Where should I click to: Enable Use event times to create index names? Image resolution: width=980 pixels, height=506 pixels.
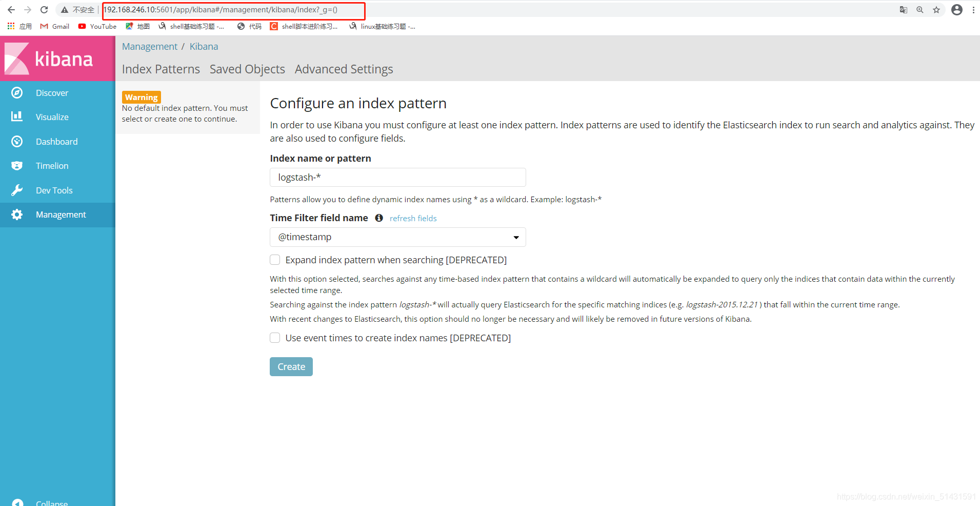tap(275, 338)
